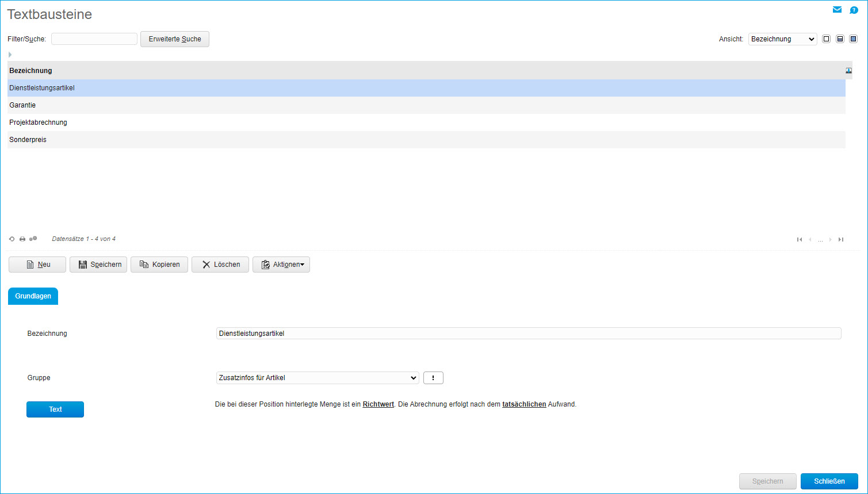The image size is (868, 494).
Task: Click the Ansicht label
Action: point(731,39)
